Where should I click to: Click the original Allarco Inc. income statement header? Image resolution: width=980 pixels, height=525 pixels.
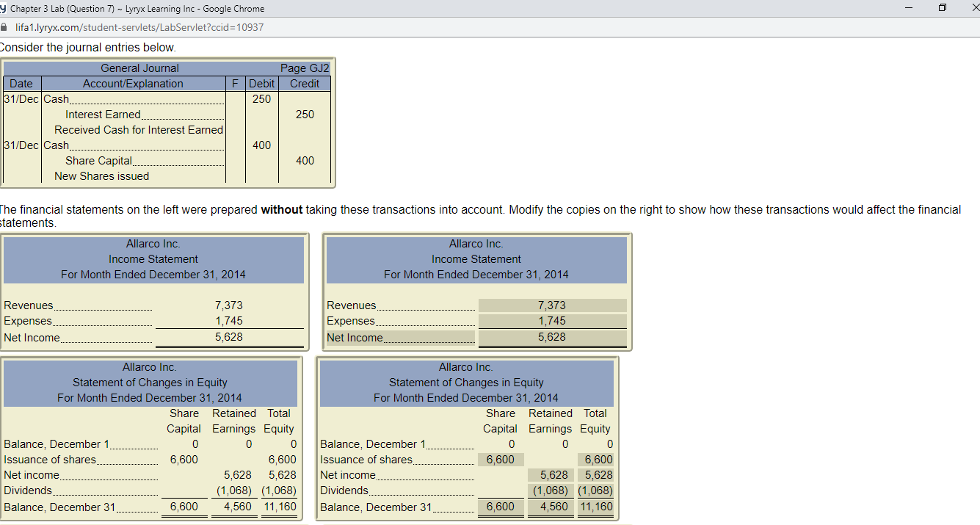pyautogui.click(x=153, y=244)
